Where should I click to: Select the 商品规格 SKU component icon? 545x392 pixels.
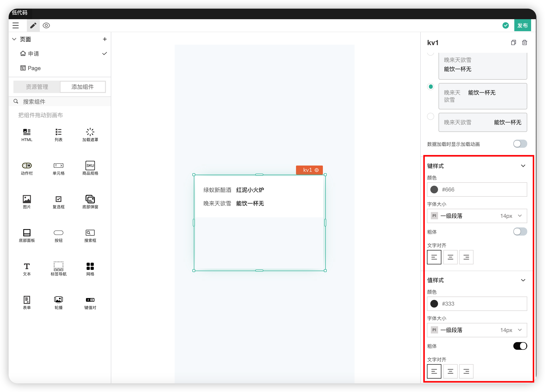point(90,165)
